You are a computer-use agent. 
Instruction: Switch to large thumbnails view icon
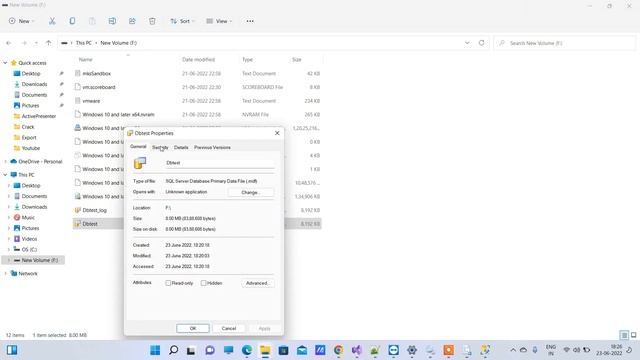tap(633, 335)
